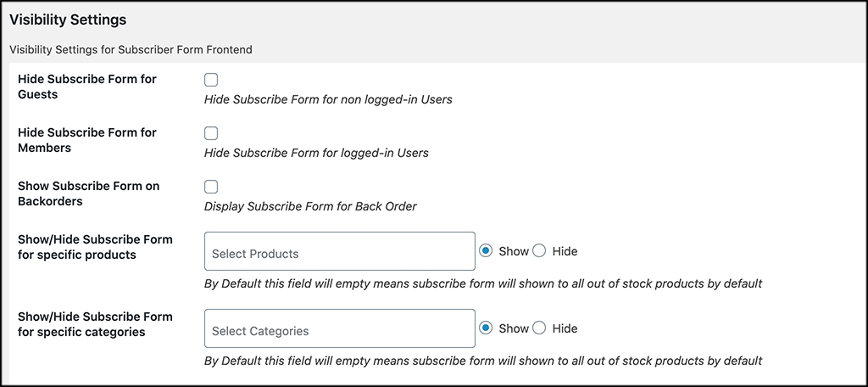The width and height of the screenshot is (868, 387).
Task: Open the Select Categories field
Action: 340,328
